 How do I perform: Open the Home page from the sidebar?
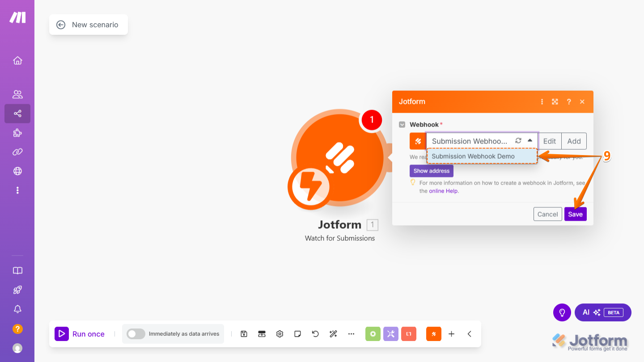(x=17, y=60)
